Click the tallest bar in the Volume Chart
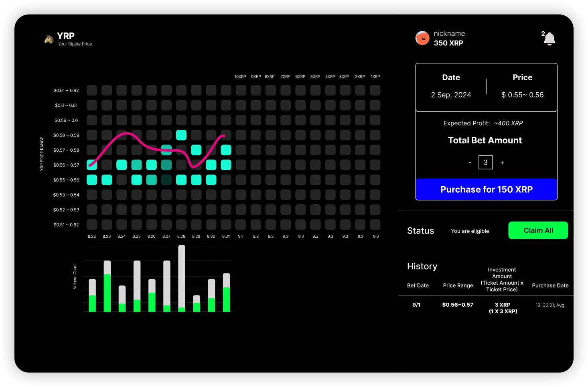 click(x=182, y=278)
